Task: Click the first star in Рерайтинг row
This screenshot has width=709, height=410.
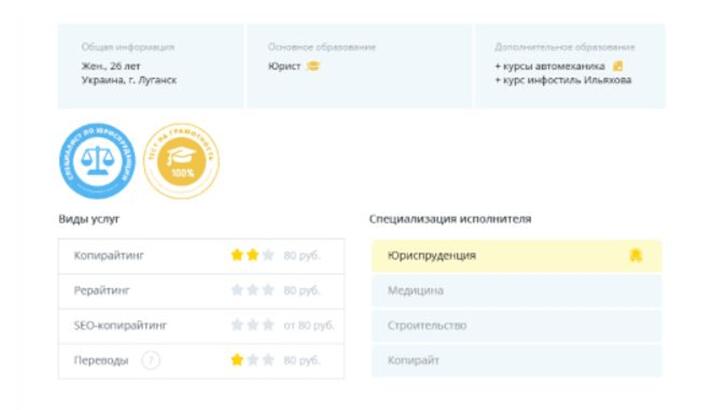Action: click(237, 290)
